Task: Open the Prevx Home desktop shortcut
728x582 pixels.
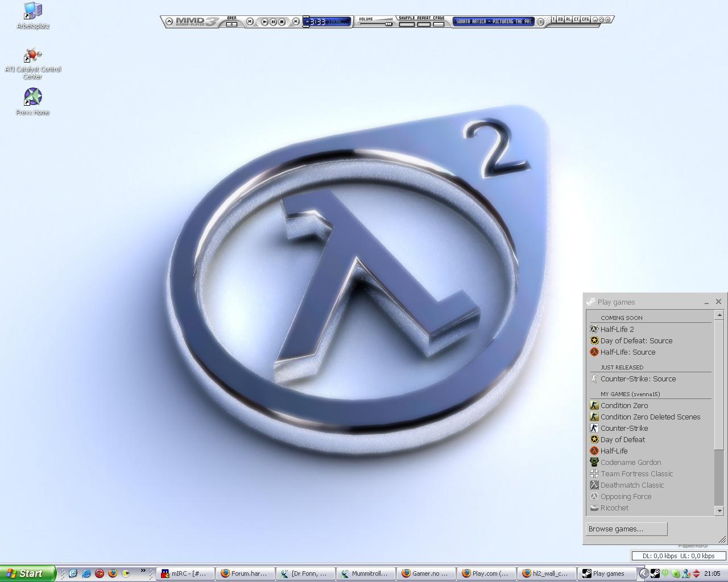Action: (33, 102)
